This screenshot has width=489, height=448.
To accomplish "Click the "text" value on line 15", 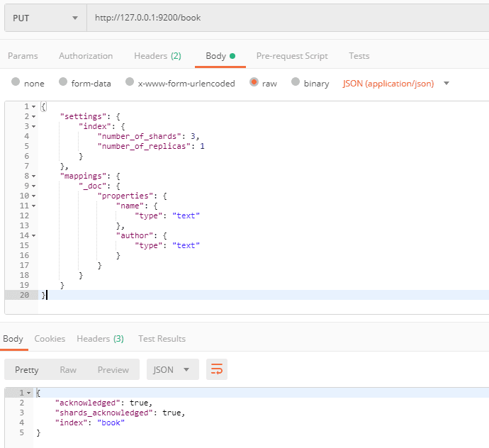I will pyautogui.click(x=186, y=245).
